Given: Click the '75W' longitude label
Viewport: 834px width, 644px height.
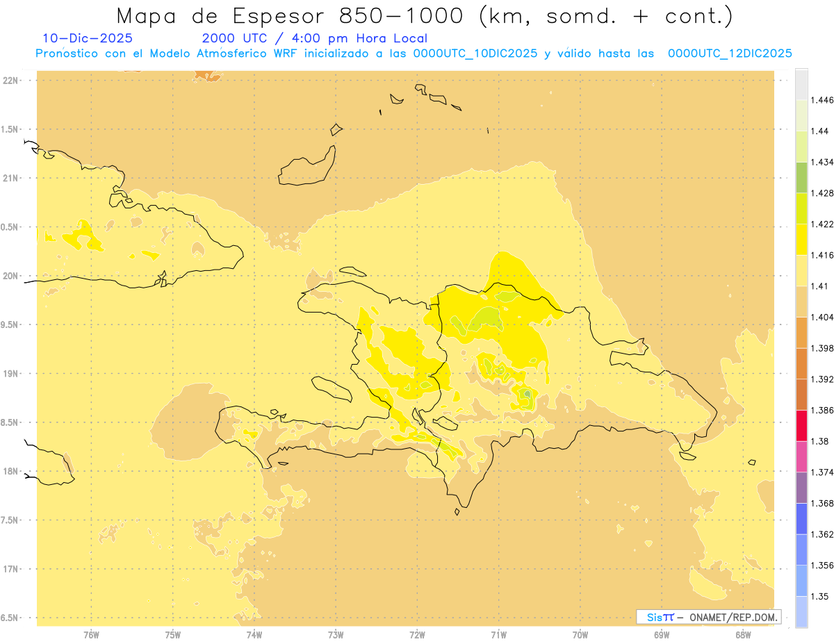Looking at the screenshot, I should coord(172,634).
